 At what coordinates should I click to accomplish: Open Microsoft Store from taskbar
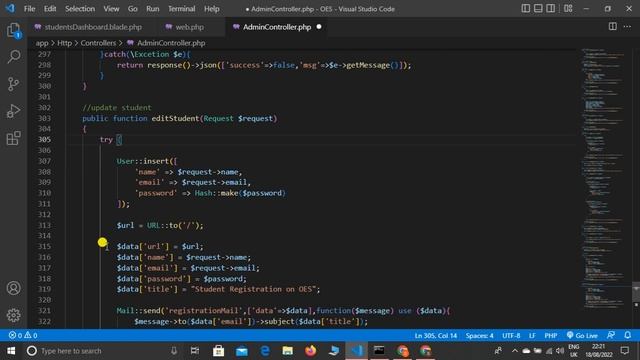[218, 351]
